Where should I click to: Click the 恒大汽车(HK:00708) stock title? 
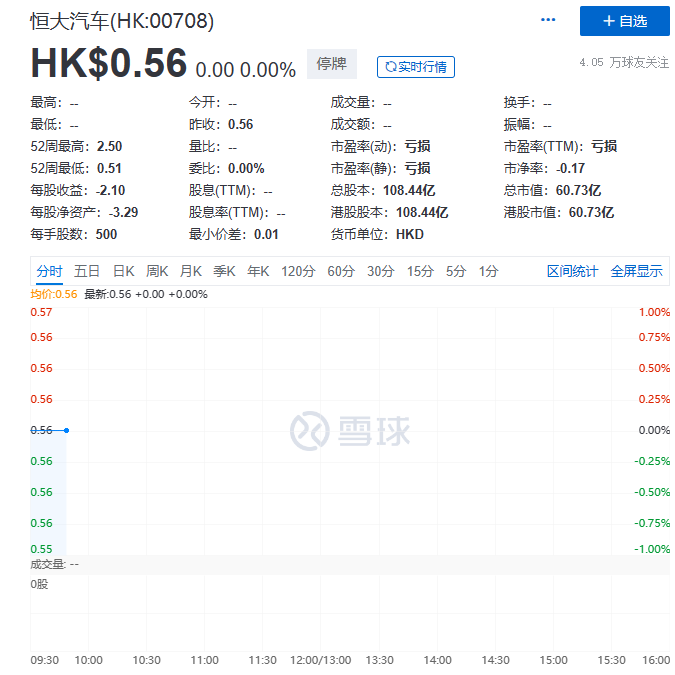pos(122,21)
